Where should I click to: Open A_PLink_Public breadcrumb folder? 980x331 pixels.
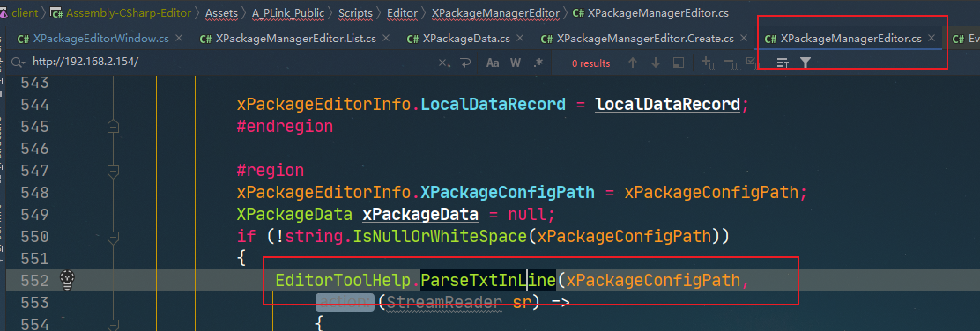click(287, 12)
